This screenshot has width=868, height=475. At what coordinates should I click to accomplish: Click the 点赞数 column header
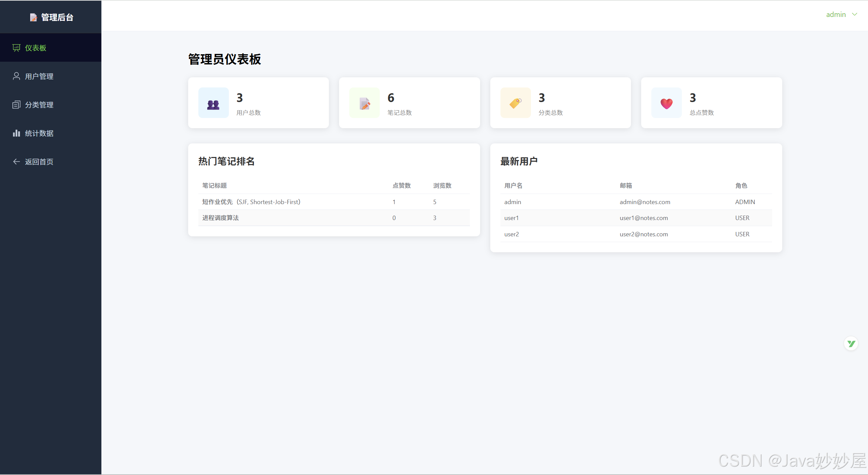point(401,186)
